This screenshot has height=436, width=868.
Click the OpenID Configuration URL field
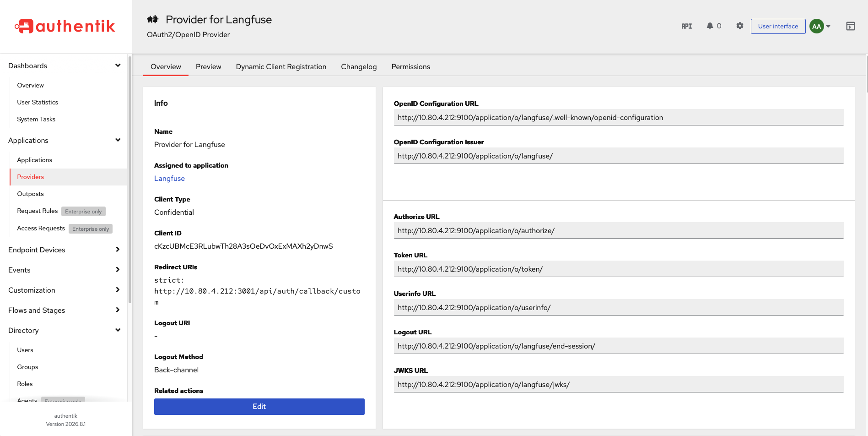click(619, 117)
